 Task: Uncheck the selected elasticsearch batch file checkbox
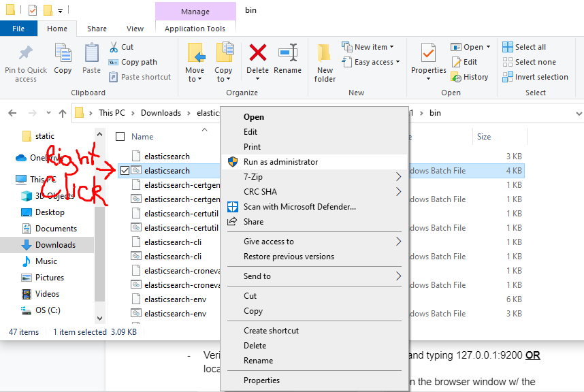pos(125,171)
